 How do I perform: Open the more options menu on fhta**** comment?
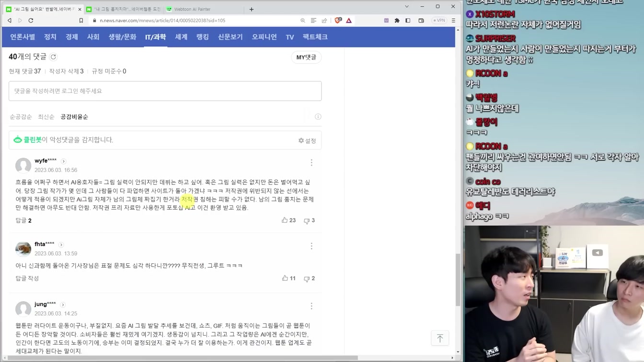coord(311,246)
